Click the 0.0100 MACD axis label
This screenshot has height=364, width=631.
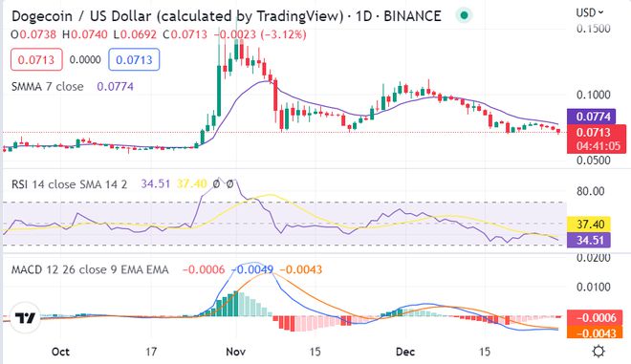click(593, 288)
